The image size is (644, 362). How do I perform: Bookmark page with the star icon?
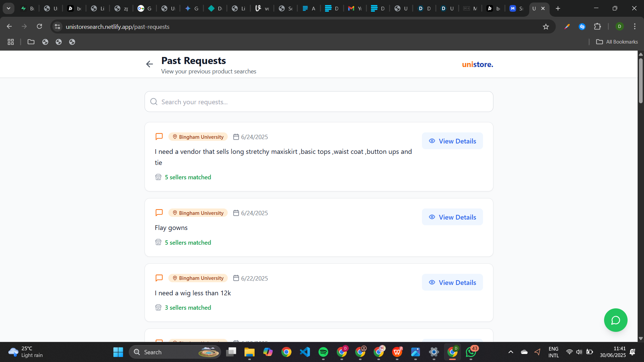click(x=546, y=27)
